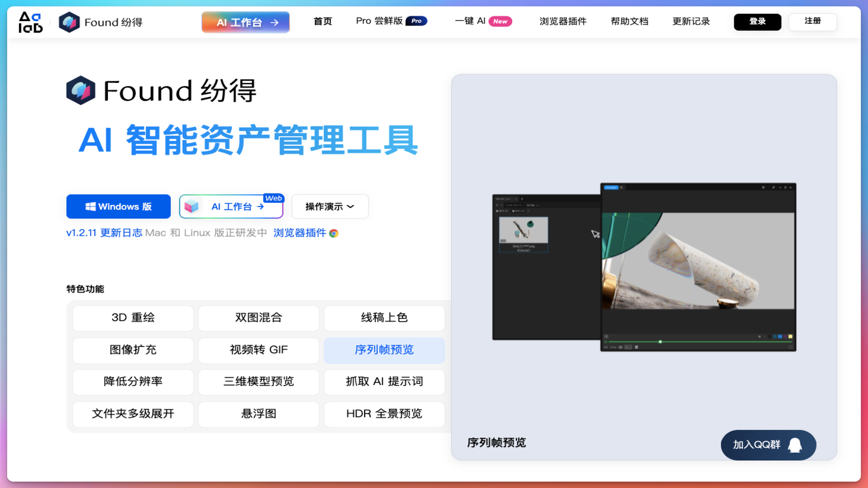Toggle the 抓取 AI 提示词 feature chip
Viewport: 868px width, 488px height.
tap(384, 382)
